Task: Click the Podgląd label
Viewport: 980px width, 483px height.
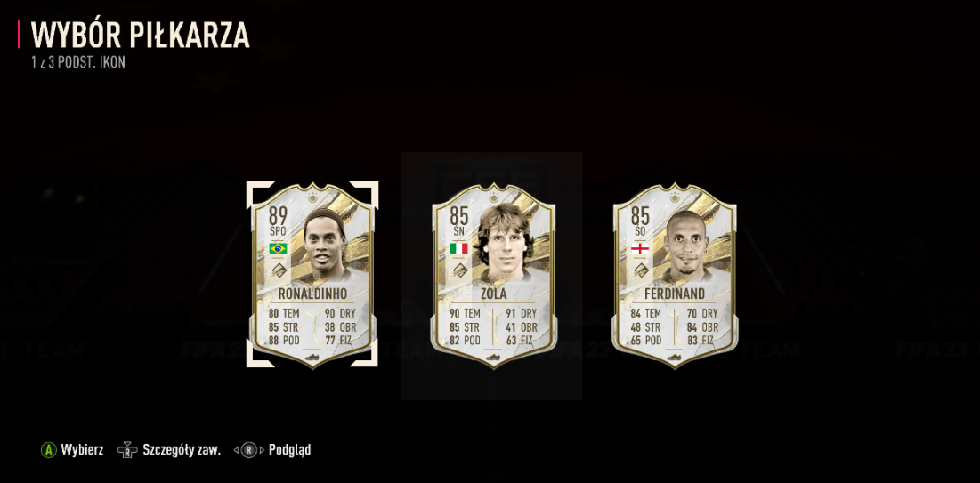Action: [x=289, y=450]
